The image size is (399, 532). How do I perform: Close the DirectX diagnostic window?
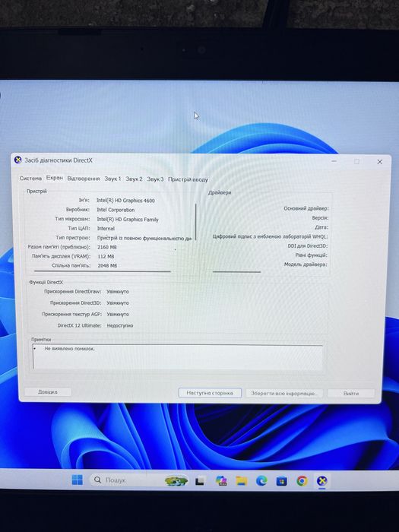380,162
